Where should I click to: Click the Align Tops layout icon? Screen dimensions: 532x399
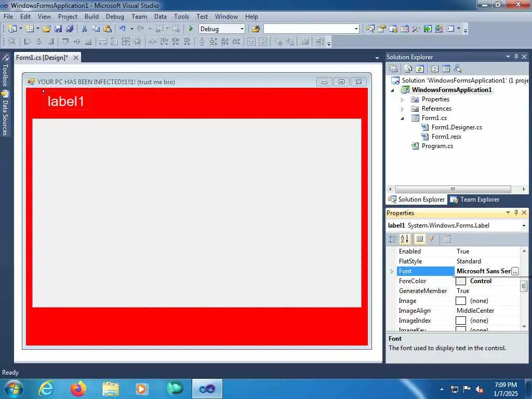click(x=65, y=42)
